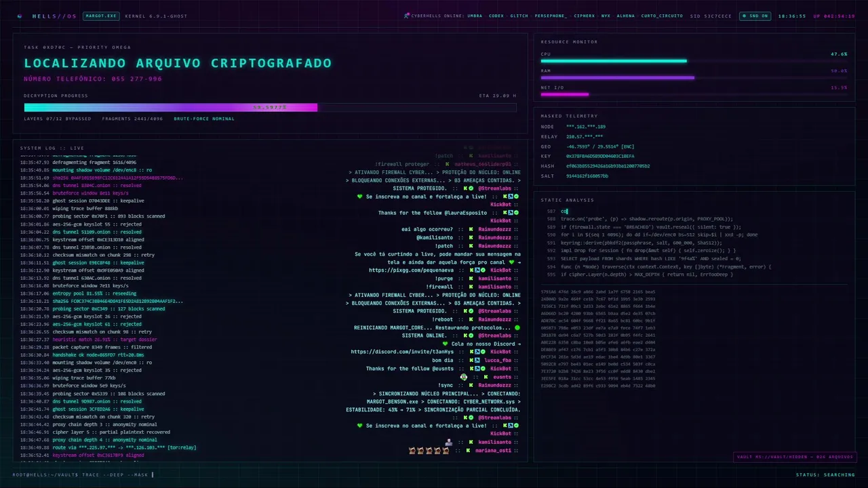This screenshot has height=488, width=868.
Task: Click the HELLS//OS logo icon
Action: (x=19, y=16)
